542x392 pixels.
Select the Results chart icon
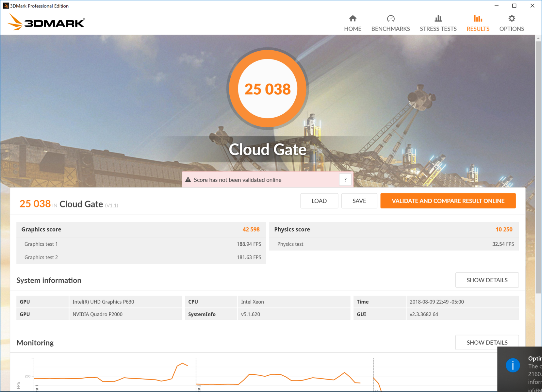point(478,19)
